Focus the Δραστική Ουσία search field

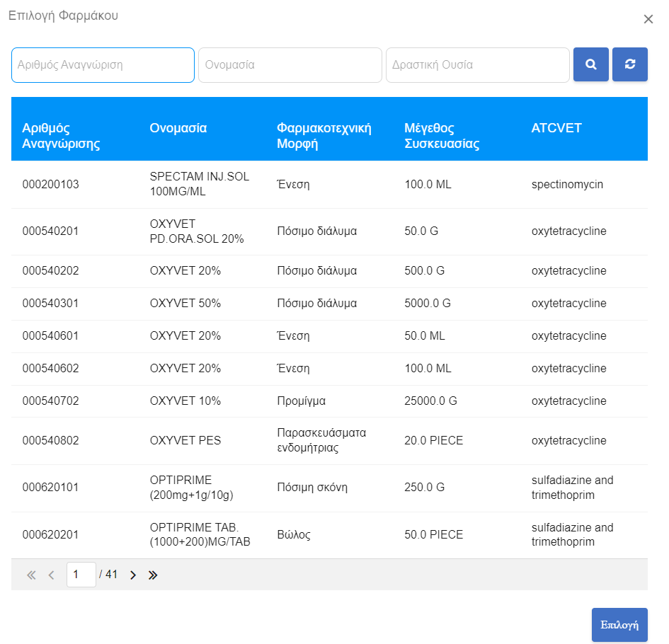pos(478,65)
